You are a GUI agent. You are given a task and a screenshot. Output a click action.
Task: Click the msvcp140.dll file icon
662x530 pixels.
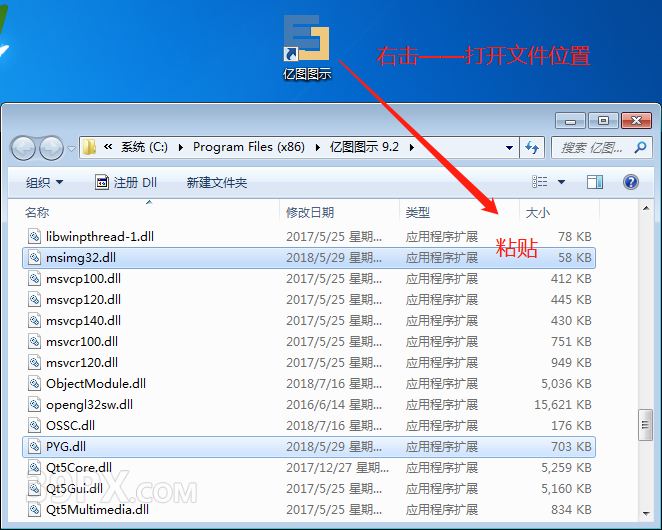(x=35, y=321)
